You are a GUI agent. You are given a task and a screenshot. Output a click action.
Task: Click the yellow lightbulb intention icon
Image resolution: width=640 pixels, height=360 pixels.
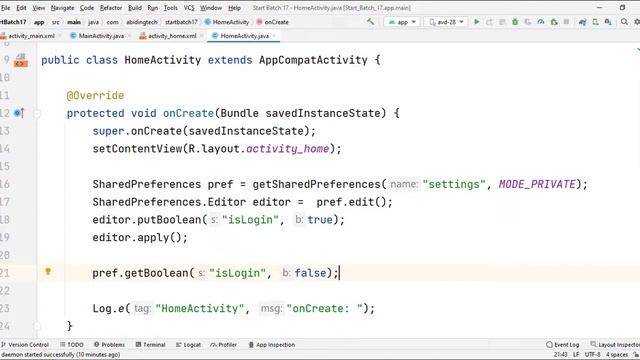coord(48,271)
